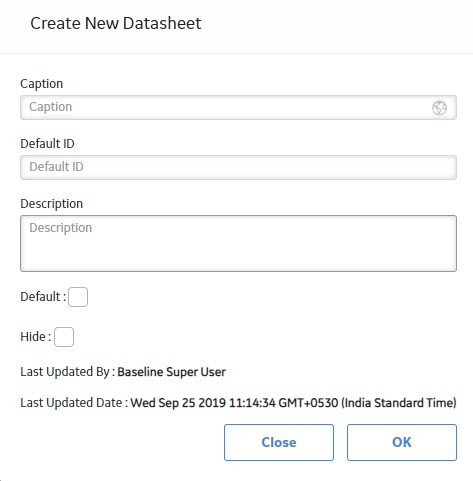Enable the Hide checkbox

pyautogui.click(x=64, y=337)
